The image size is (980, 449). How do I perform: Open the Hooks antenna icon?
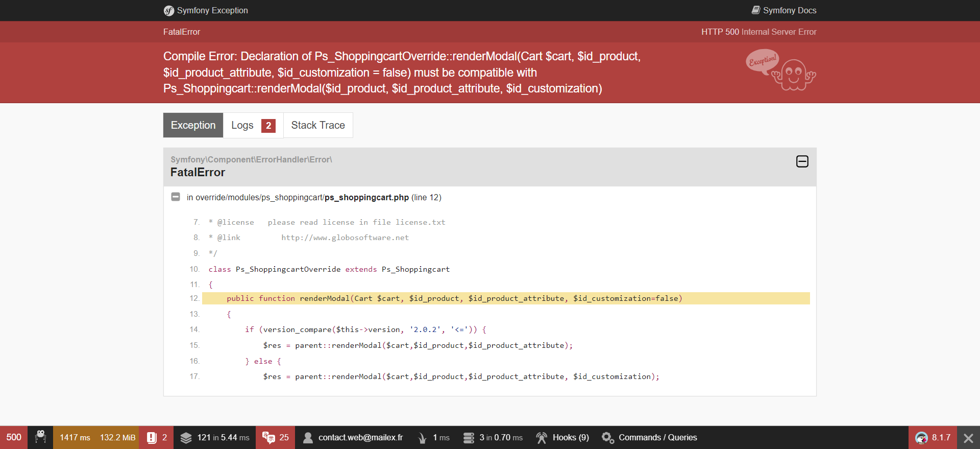[542, 438]
